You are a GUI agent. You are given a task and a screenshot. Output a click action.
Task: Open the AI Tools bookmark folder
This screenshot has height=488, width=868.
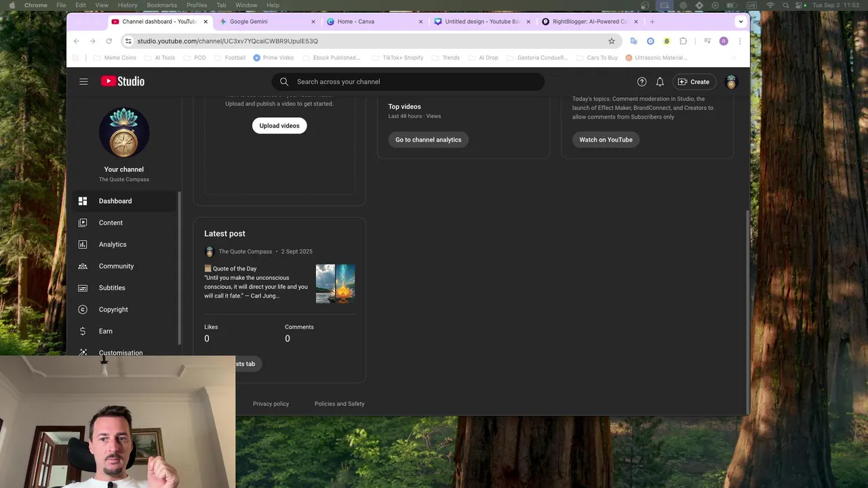pyautogui.click(x=159, y=58)
